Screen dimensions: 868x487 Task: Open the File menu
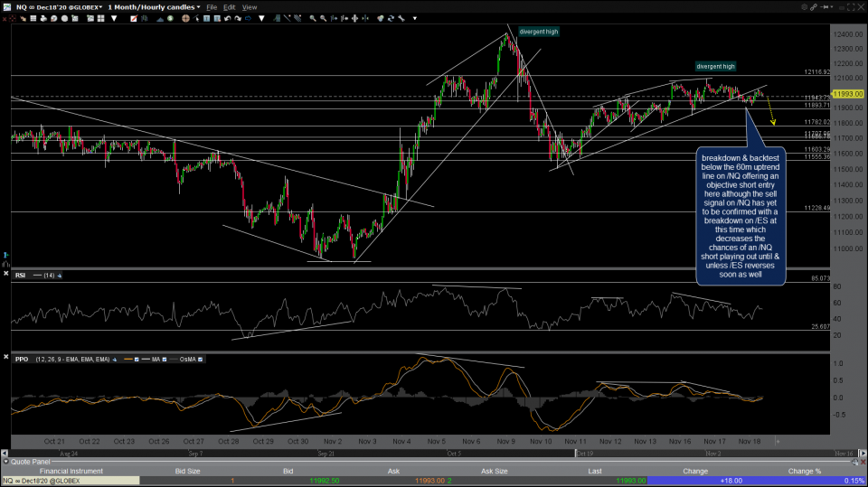point(212,7)
